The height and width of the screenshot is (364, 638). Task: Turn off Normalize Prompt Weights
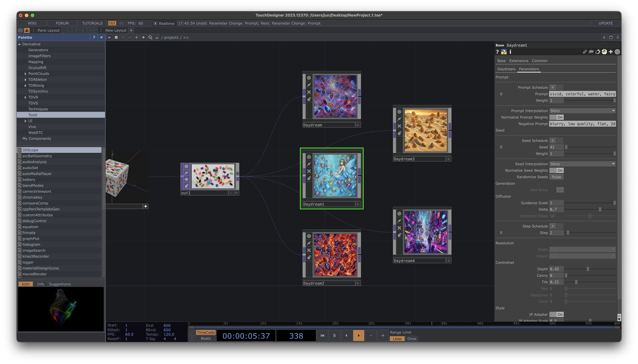point(560,117)
